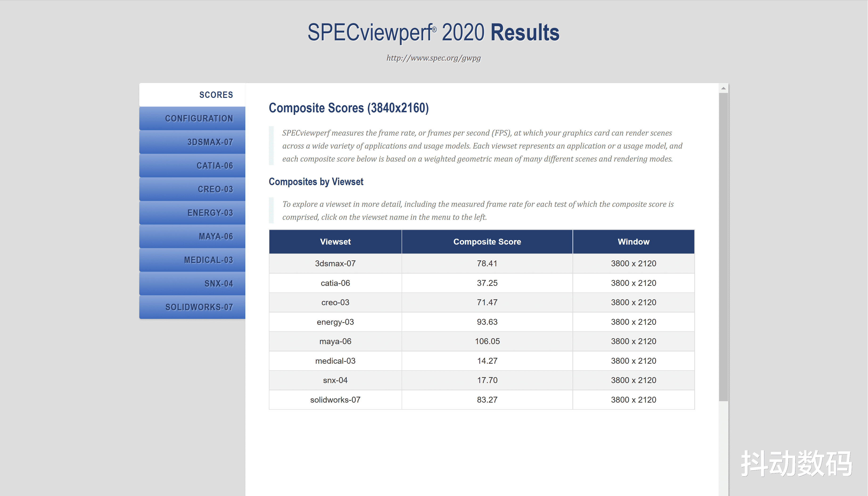Click the 106.05 score value

[487, 341]
